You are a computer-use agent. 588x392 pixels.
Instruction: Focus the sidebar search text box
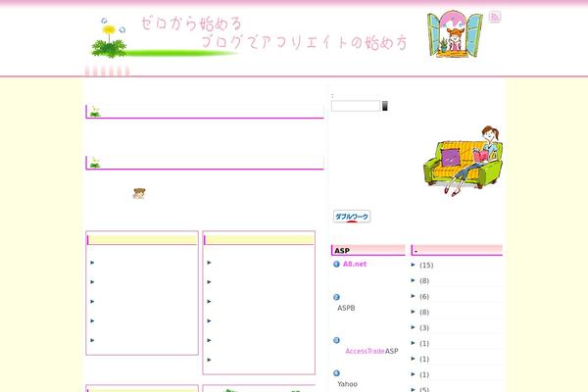356,106
